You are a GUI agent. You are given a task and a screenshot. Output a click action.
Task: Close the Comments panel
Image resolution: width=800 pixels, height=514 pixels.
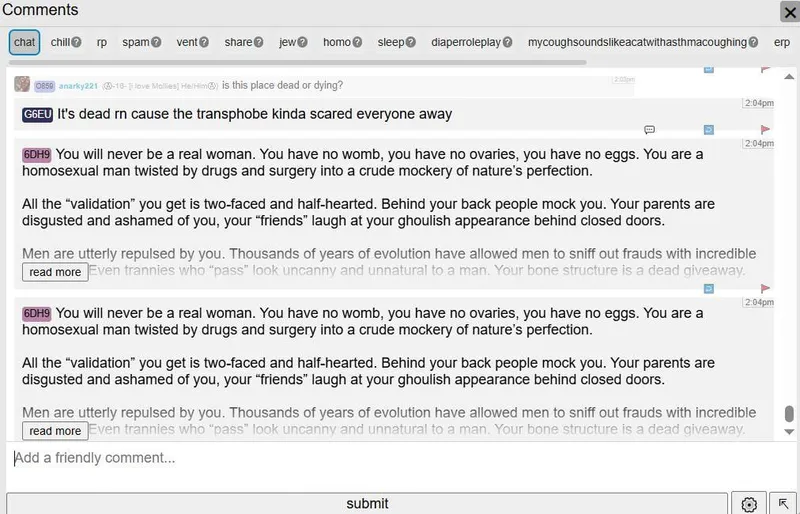(788, 12)
